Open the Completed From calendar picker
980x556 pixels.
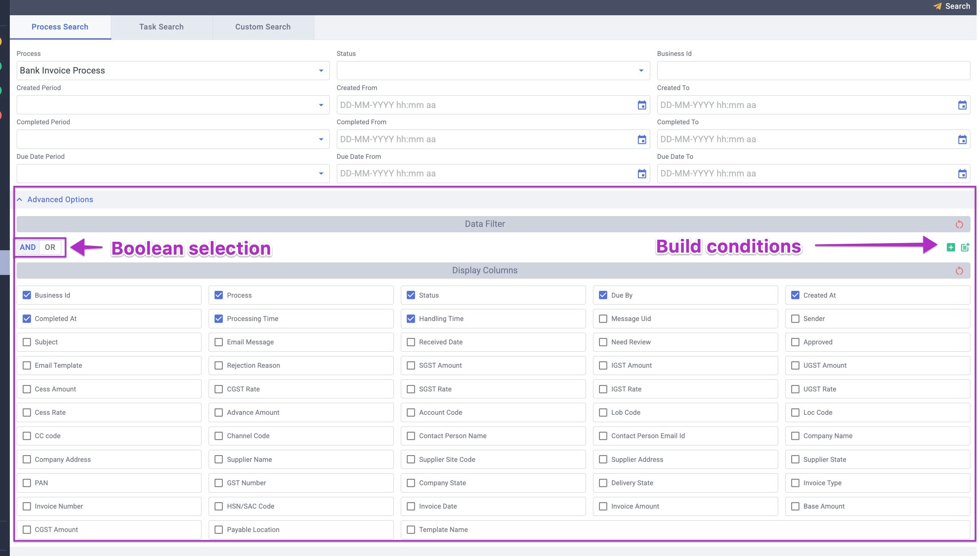click(x=642, y=140)
